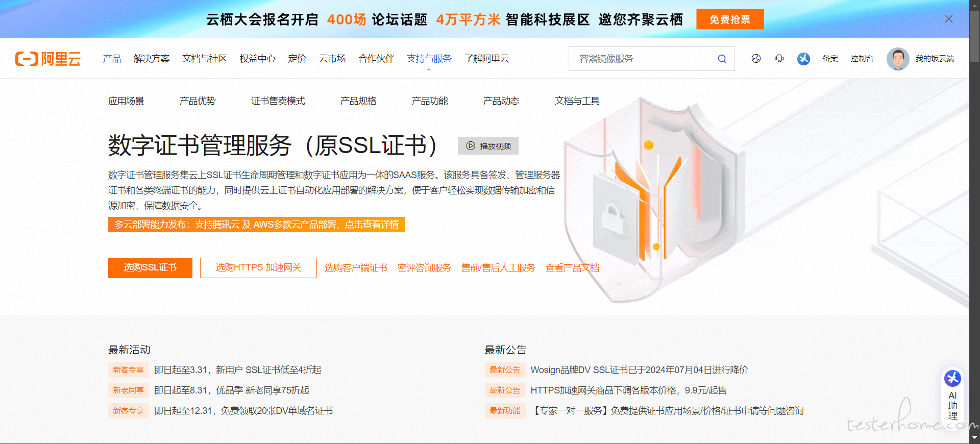The height and width of the screenshot is (444, 980).
Task: Click the 最新公告 heading
Action: [x=505, y=350]
